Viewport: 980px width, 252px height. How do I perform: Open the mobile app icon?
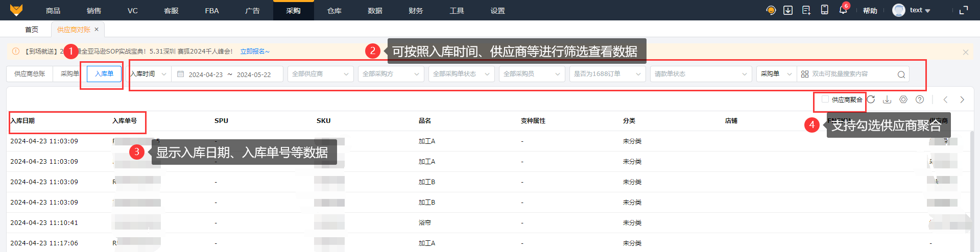[824, 10]
